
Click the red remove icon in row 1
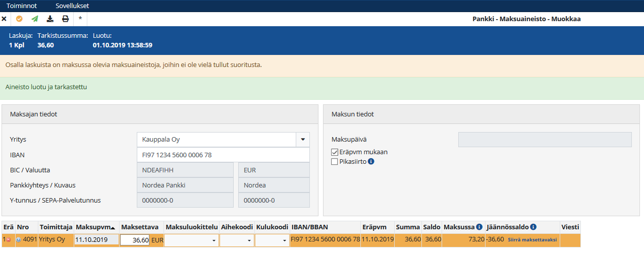click(x=9, y=240)
